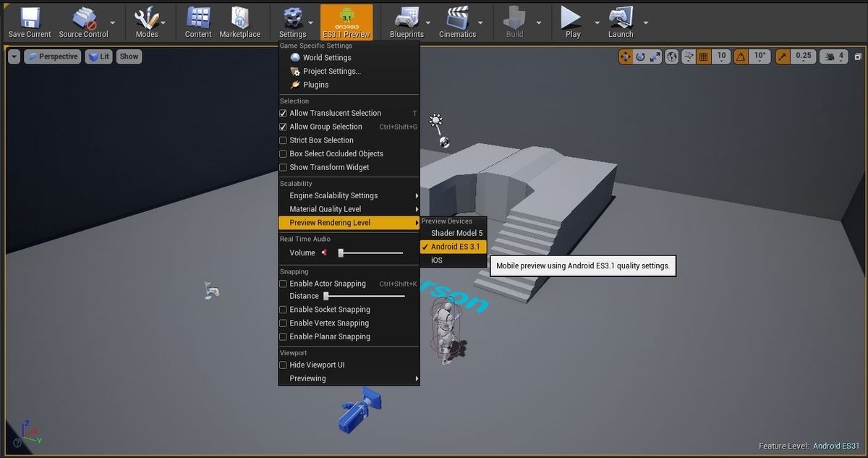The image size is (868, 458).
Task: Click the volume mute speaker icon
Action: (325, 253)
